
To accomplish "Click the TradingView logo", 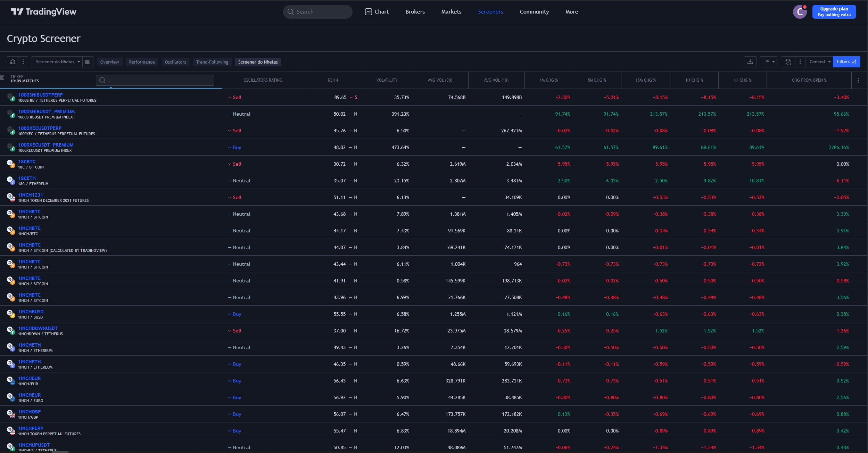I will click(x=43, y=11).
